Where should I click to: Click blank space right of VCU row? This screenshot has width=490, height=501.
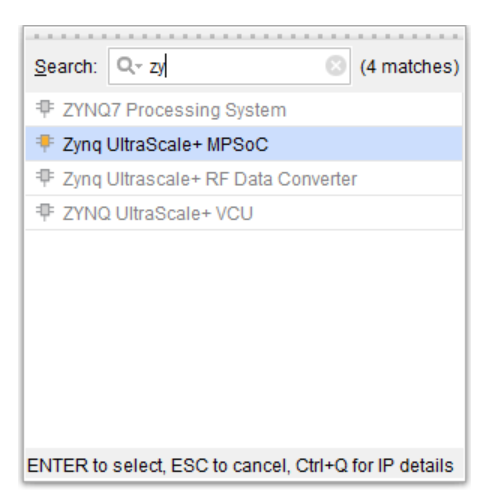(357, 213)
